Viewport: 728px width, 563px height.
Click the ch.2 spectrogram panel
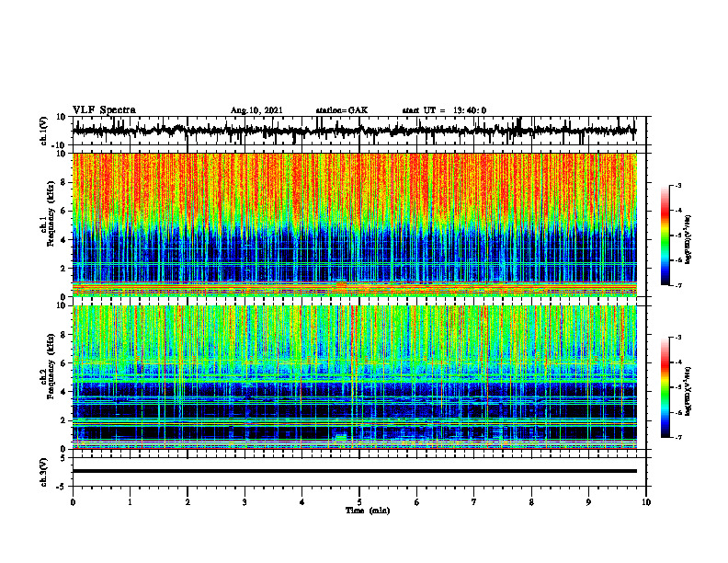pos(354,377)
